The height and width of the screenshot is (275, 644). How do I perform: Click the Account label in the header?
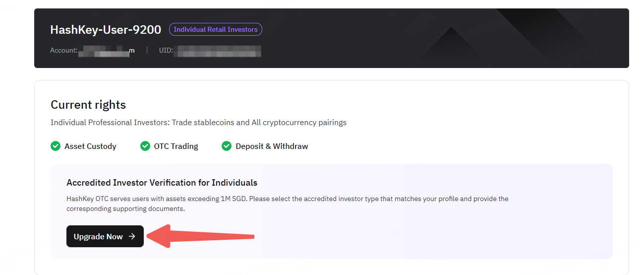(x=63, y=51)
